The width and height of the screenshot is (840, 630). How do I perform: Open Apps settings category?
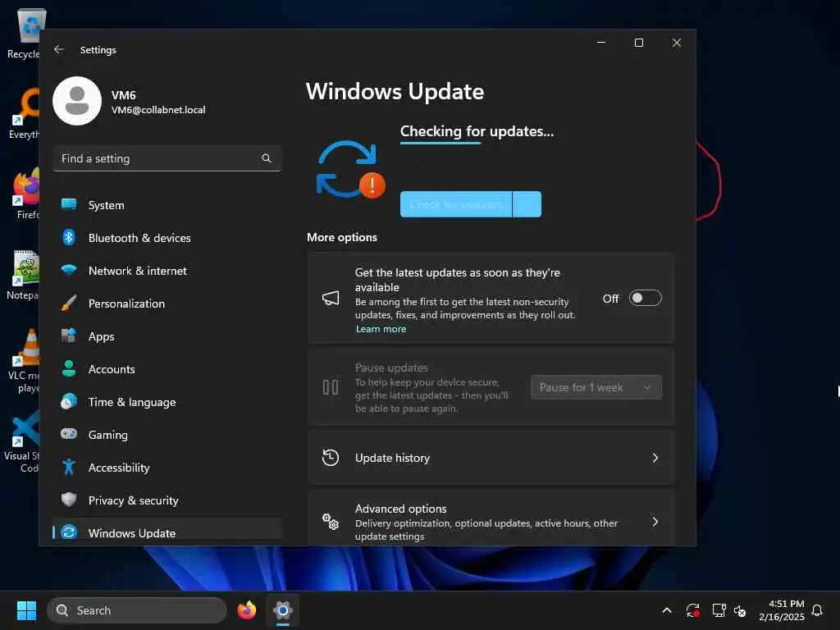pos(167,336)
